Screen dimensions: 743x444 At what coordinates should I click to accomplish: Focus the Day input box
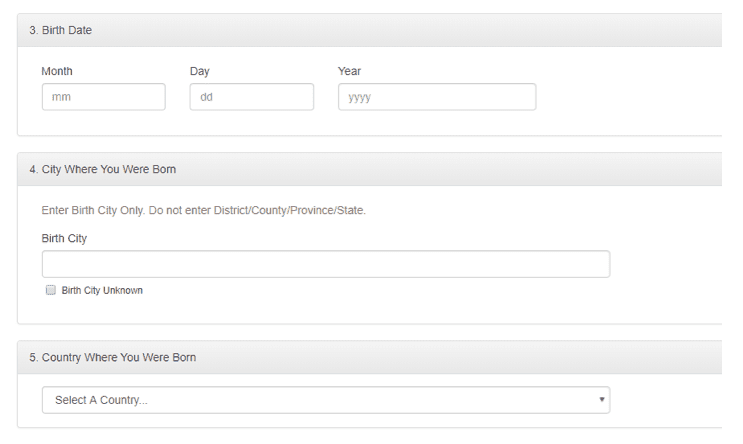pos(251,97)
